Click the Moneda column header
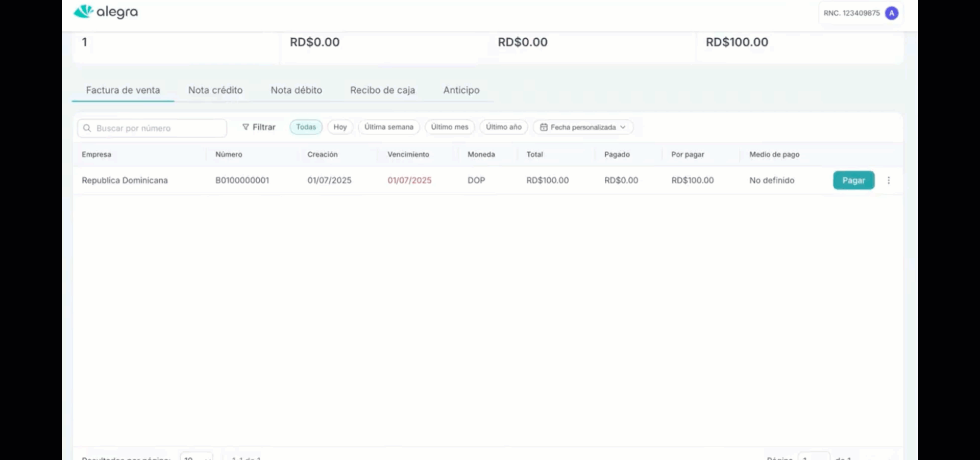 click(x=481, y=155)
